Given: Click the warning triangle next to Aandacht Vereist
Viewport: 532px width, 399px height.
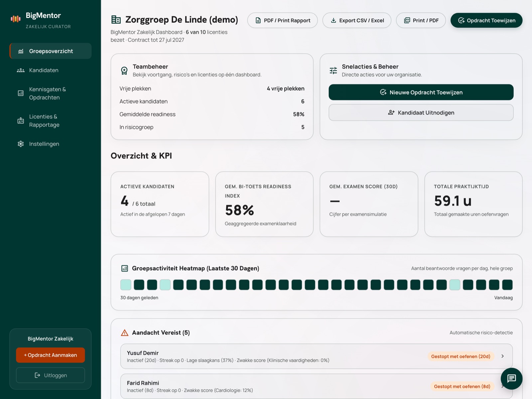Looking at the screenshot, I should [x=125, y=332].
